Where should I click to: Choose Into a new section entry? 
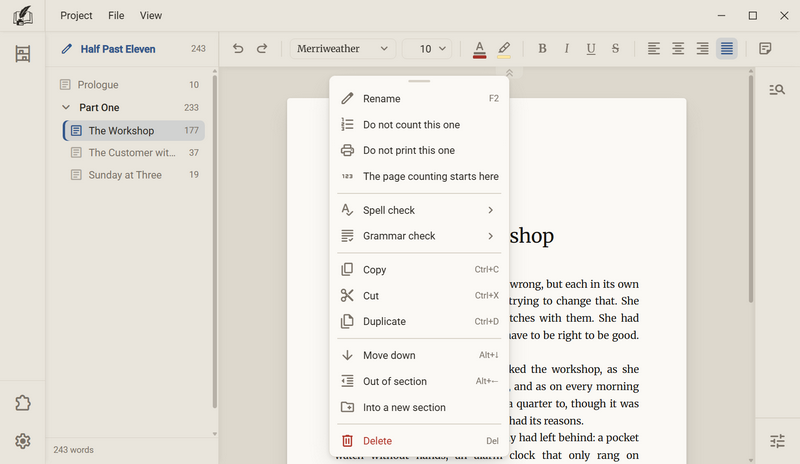[419, 407]
